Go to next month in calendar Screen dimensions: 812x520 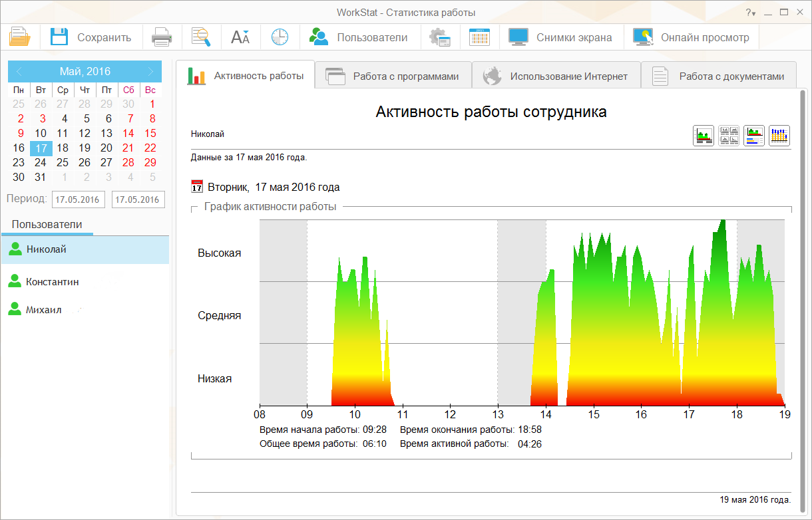tap(150, 71)
